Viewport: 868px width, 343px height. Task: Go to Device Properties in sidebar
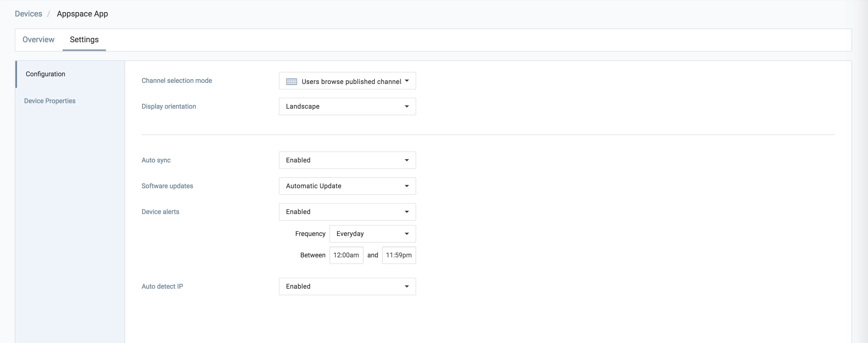[x=50, y=101]
